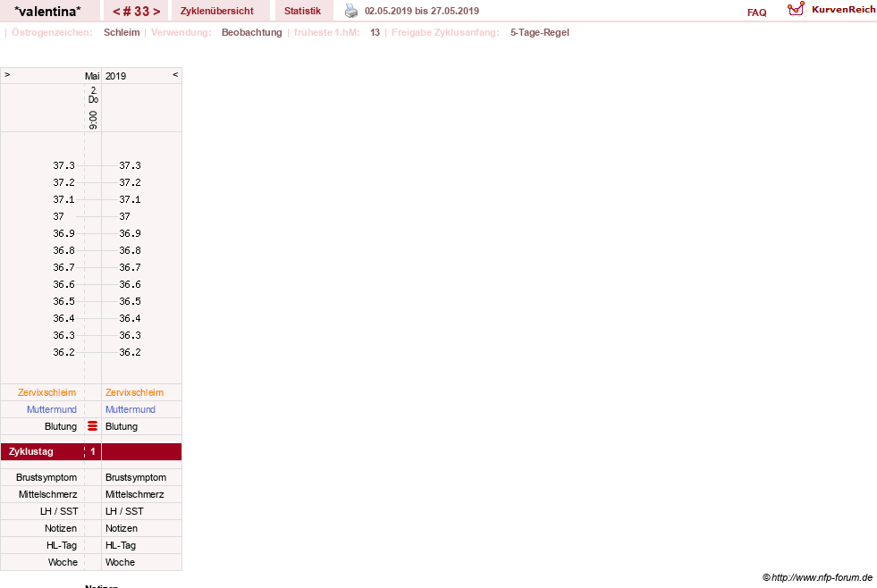
Task: Click the Zyklustag header label
Action: coord(30,451)
